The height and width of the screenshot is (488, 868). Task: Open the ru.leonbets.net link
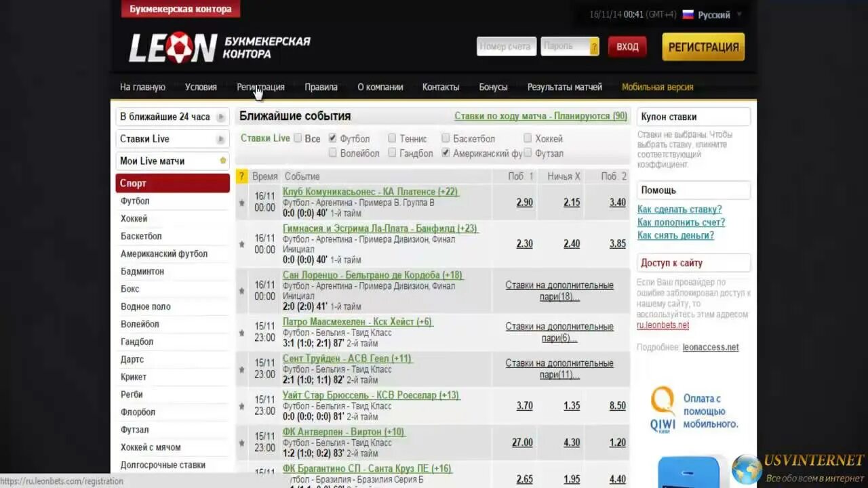[663, 325]
